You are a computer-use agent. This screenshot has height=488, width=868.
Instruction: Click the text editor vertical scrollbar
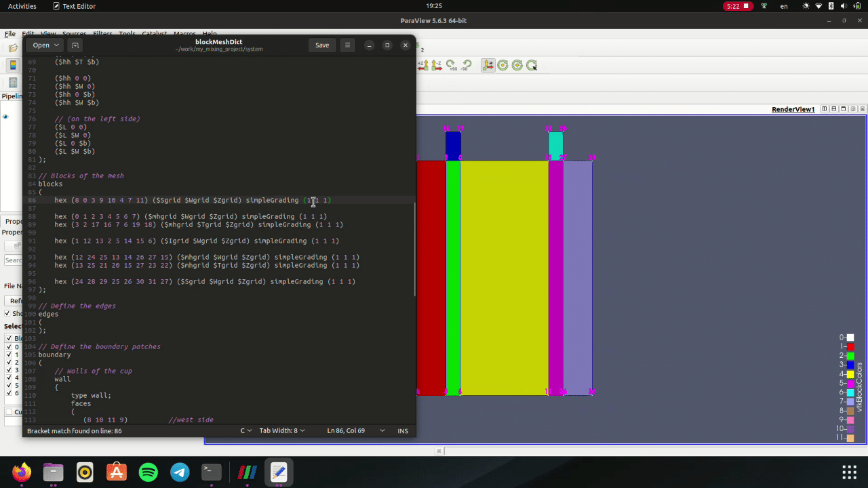(x=414, y=248)
